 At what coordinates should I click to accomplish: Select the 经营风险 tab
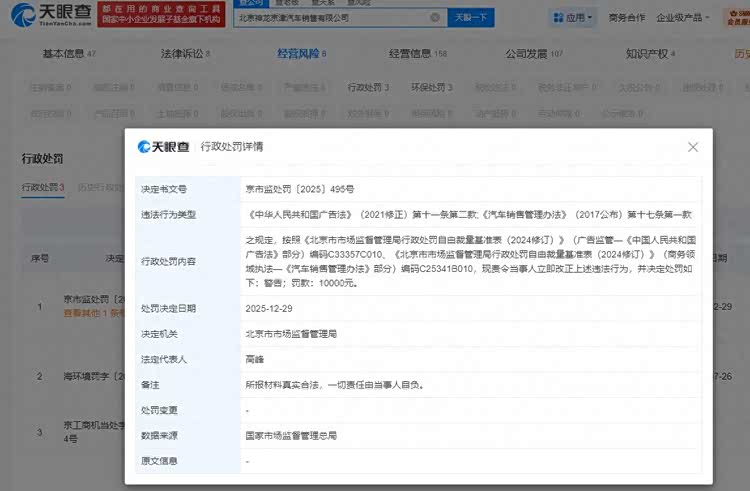300,54
